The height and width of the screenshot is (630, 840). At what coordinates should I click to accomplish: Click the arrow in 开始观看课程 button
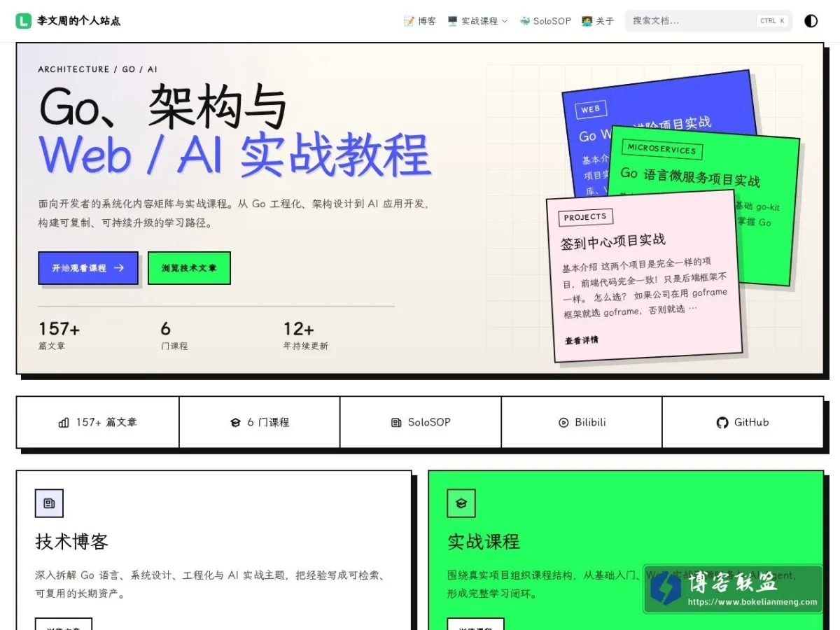click(119, 268)
